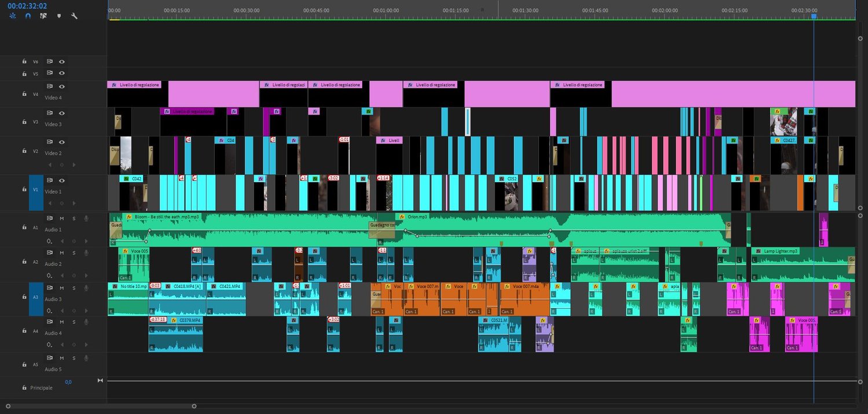Toggle the Linked Selection icon

pyautogui.click(x=43, y=16)
